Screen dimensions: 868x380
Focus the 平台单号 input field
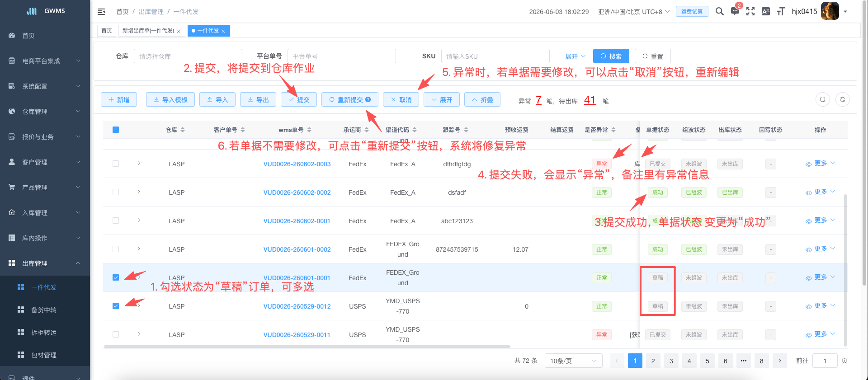tap(341, 56)
